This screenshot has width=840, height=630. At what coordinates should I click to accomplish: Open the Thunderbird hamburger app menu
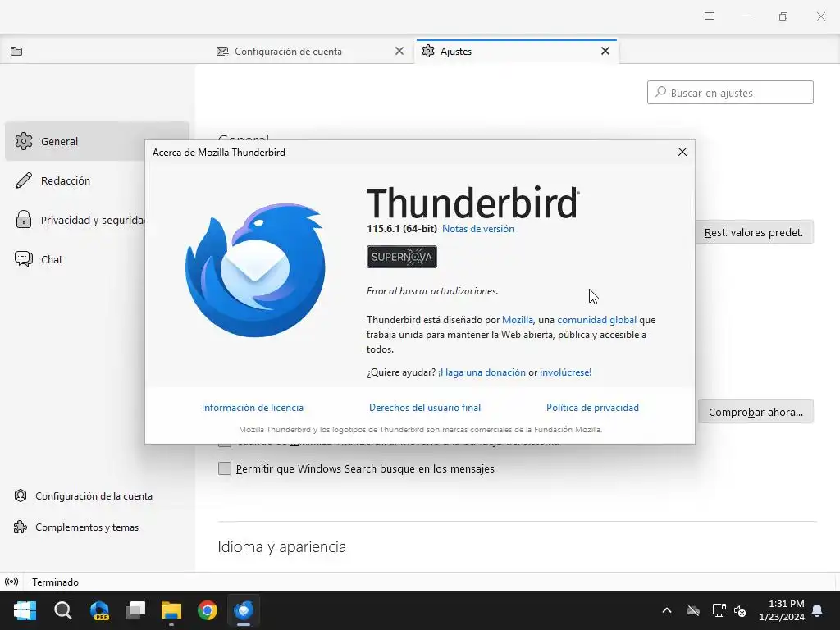[710, 16]
